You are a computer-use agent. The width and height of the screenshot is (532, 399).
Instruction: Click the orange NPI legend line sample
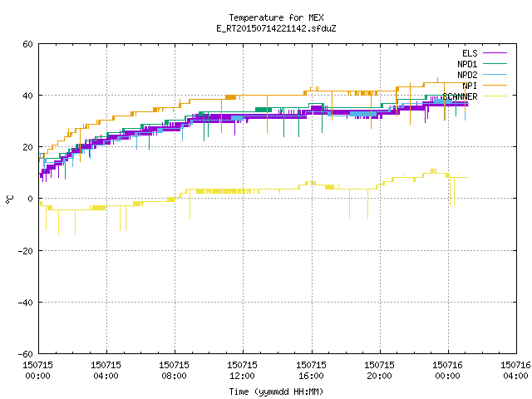[495, 85]
